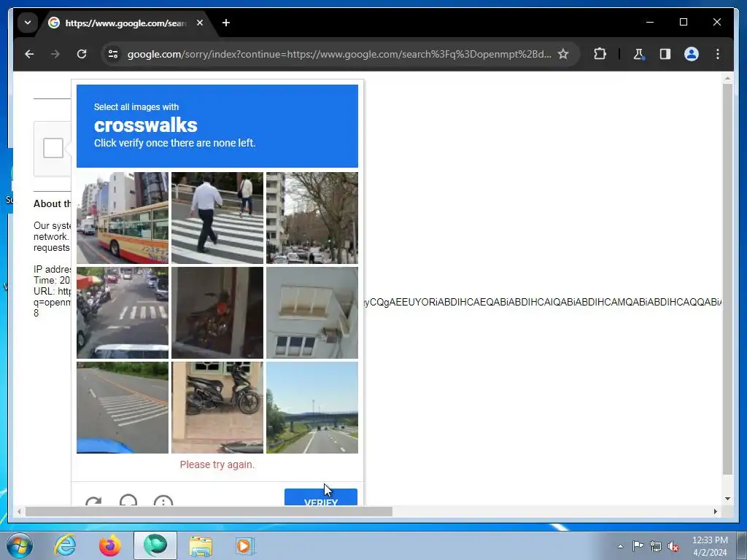Select the highway with overpass image
747x560 pixels.
click(x=312, y=408)
